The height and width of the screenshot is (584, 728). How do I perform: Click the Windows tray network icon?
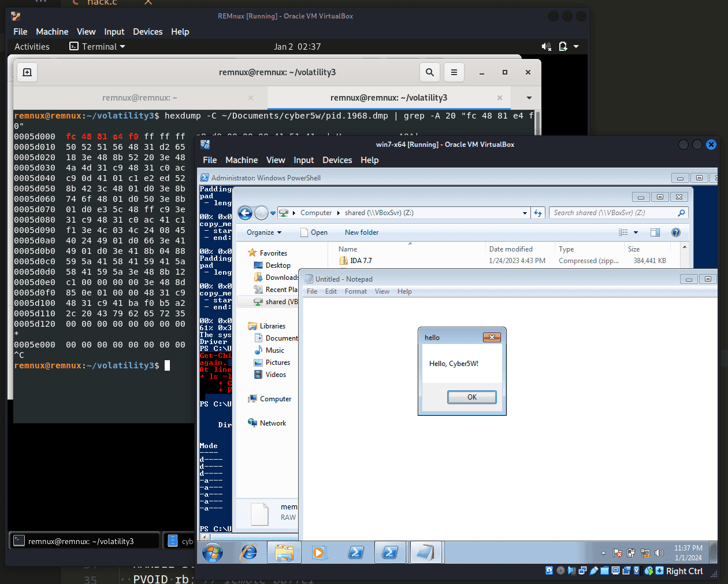pos(645,553)
